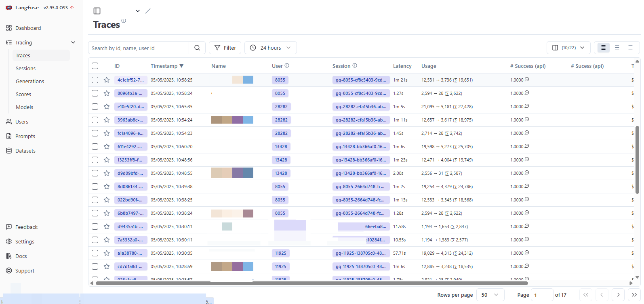This screenshot has height=304, width=644.
Task: Open comment icon on first trace score
Action: point(527,80)
